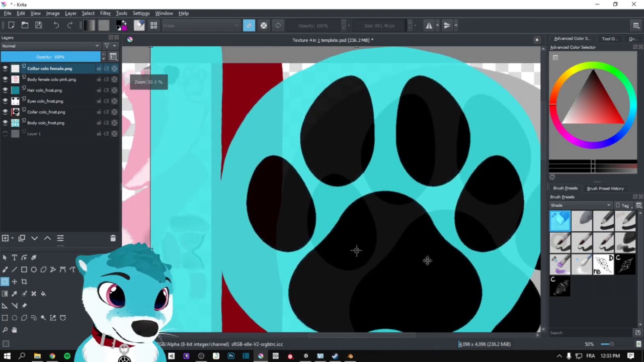The image size is (644, 362).
Task: Click the Open document folder icon
Action: 25,25
